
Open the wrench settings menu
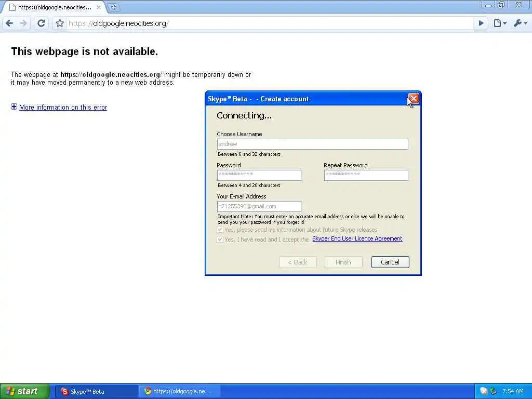tap(520, 23)
